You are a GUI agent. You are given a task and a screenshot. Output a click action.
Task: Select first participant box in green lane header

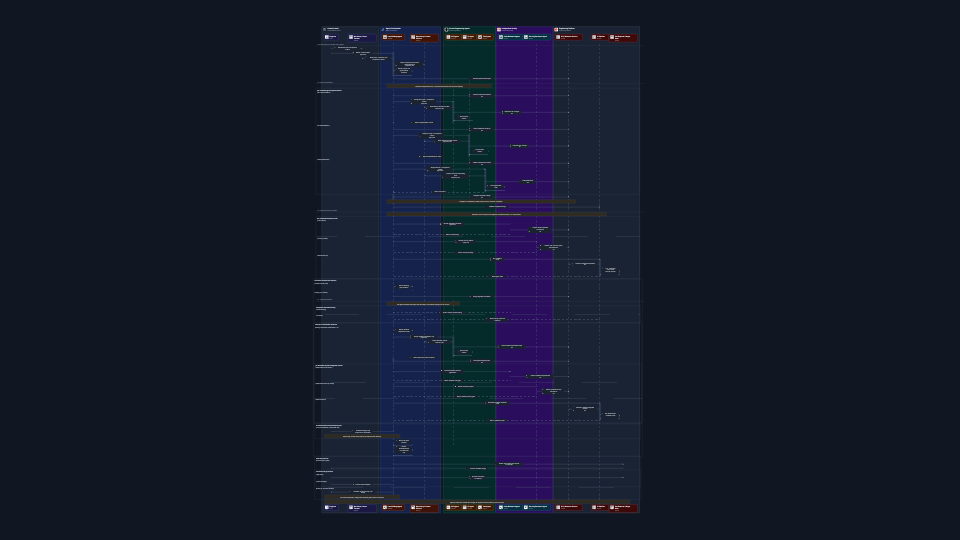tap(453, 37)
